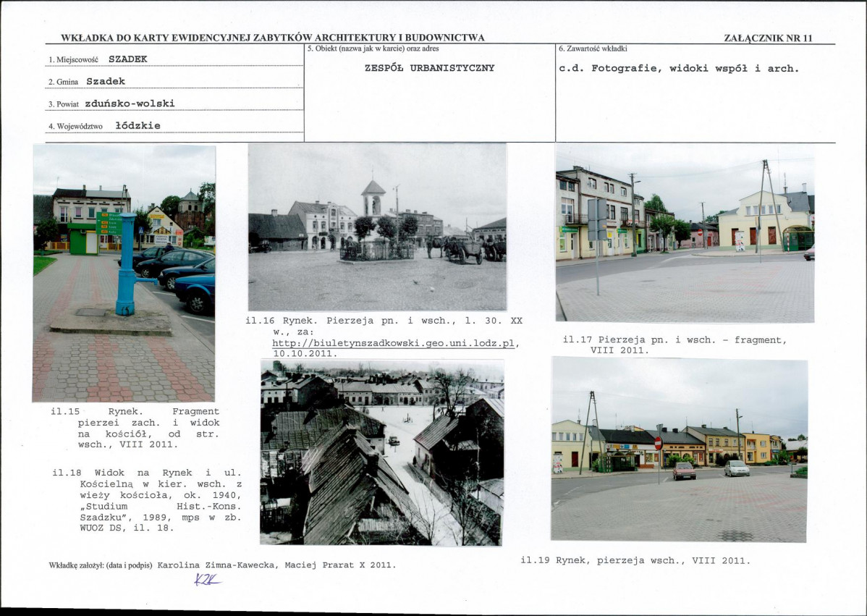Select the il.19 Rynek, pierzeja wsch. caption
The image size is (867, 616).
[x=635, y=560]
